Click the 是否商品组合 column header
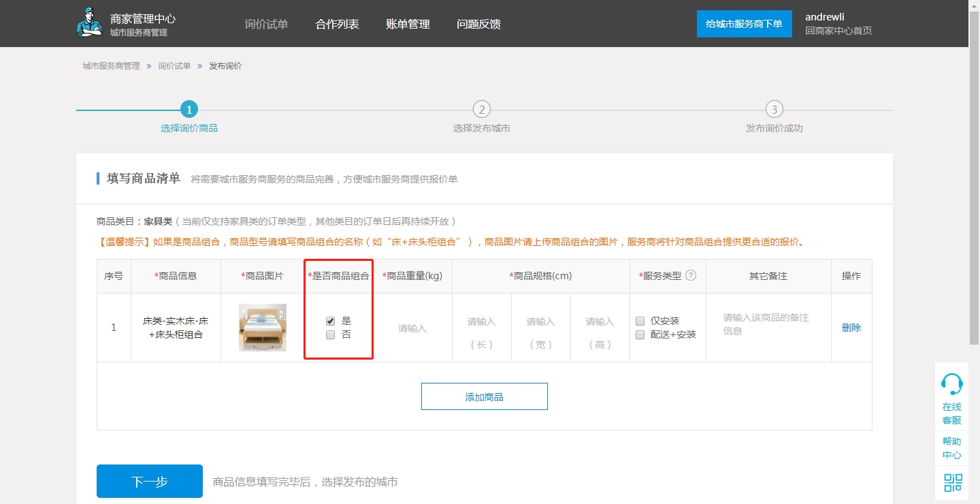Viewport: 980px width, 504px height. coord(338,276)
